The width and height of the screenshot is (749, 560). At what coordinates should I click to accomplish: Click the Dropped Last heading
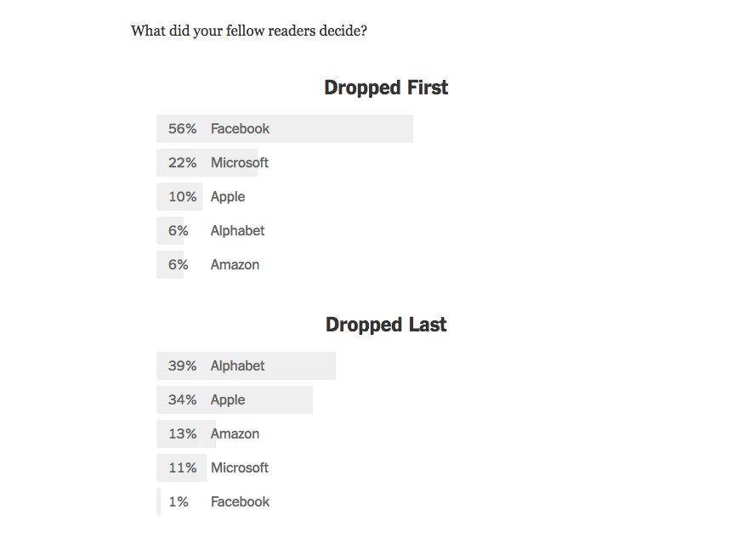(x=386, y=325)
